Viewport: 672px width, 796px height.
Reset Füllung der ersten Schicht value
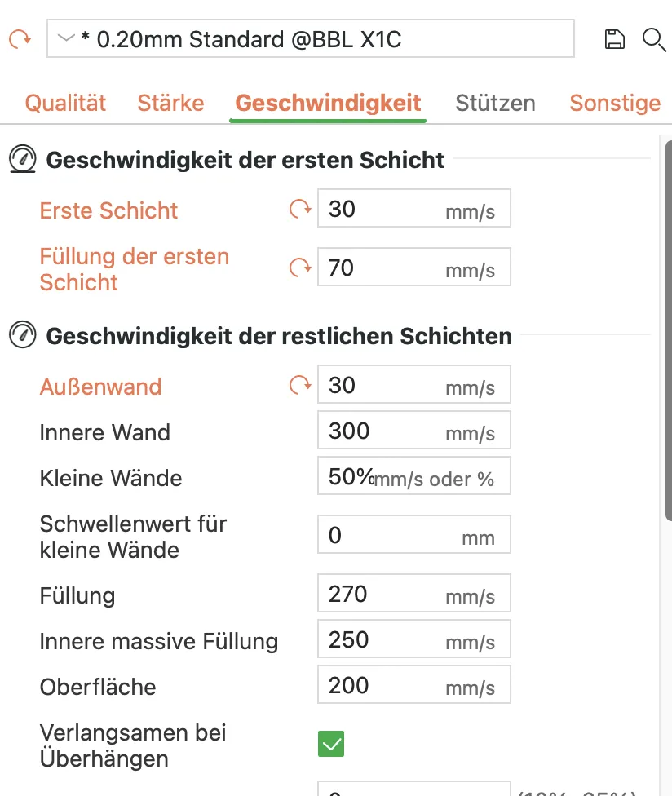tap(300, 268)
